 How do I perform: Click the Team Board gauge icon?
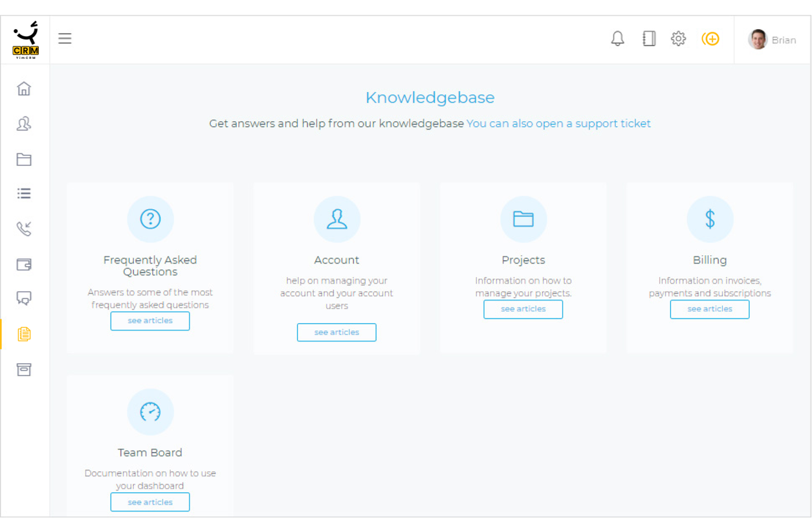click(150, 412)
